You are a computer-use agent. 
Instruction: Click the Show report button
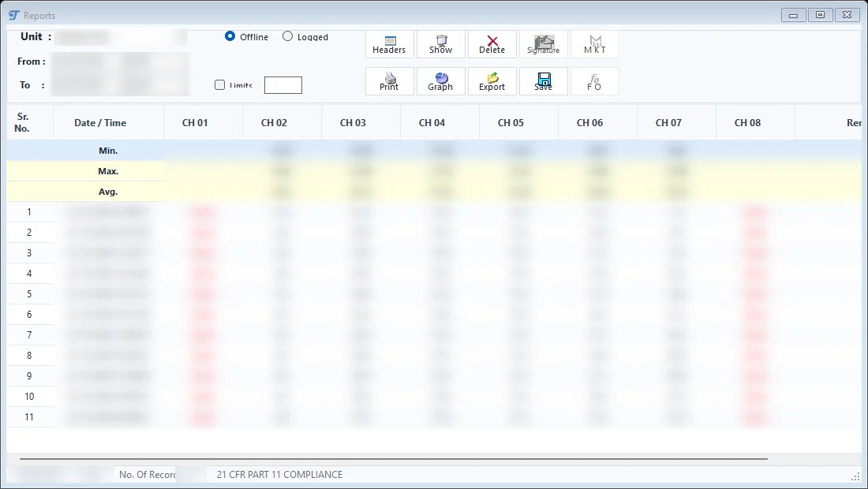coord(440,44)
